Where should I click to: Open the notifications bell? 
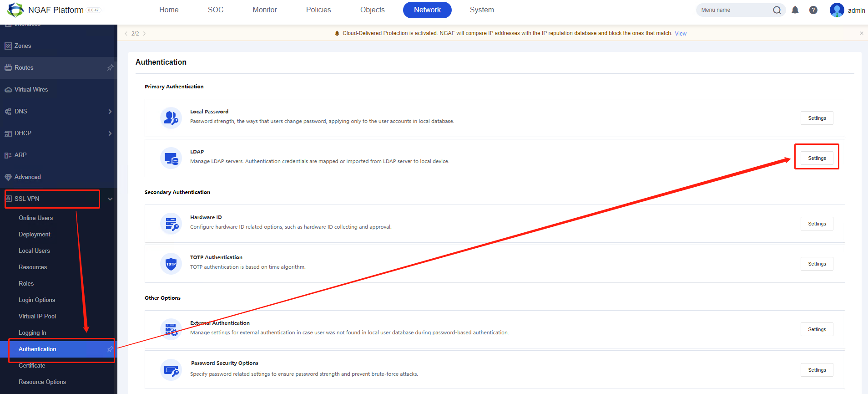[795, 10]
